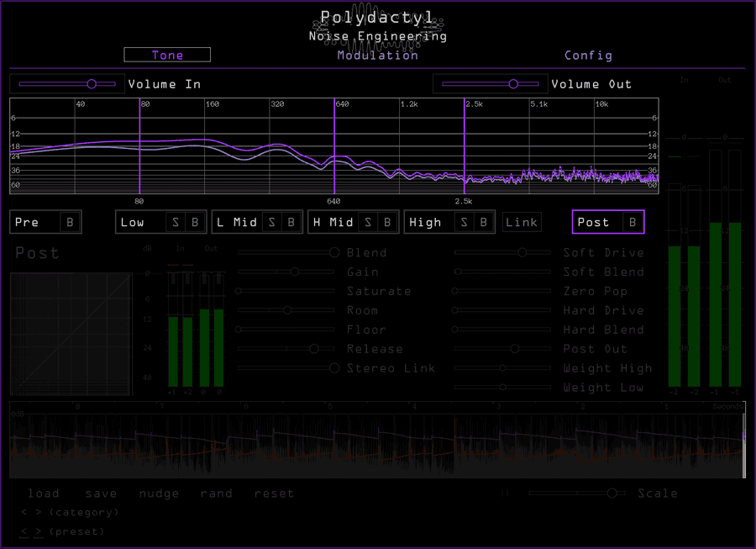Viewport: 756px width, 549px height.
Task: Click save to store preset
Action: pyautogui.click(x=101, y=494)
